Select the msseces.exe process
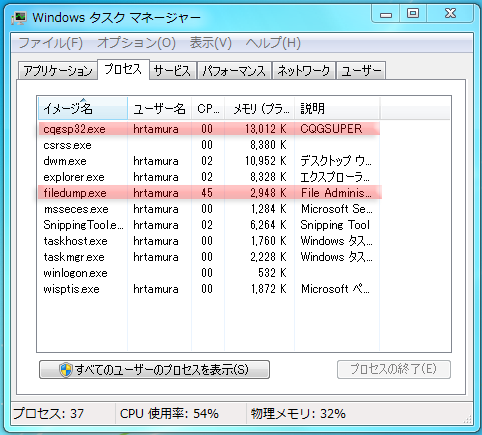 tap(209, 209)
